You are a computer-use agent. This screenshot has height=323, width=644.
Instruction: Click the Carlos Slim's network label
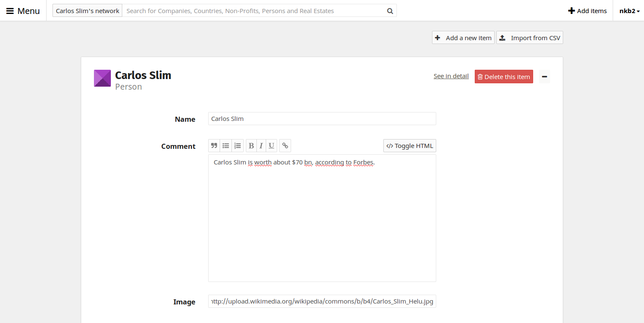tap(88, 11)
